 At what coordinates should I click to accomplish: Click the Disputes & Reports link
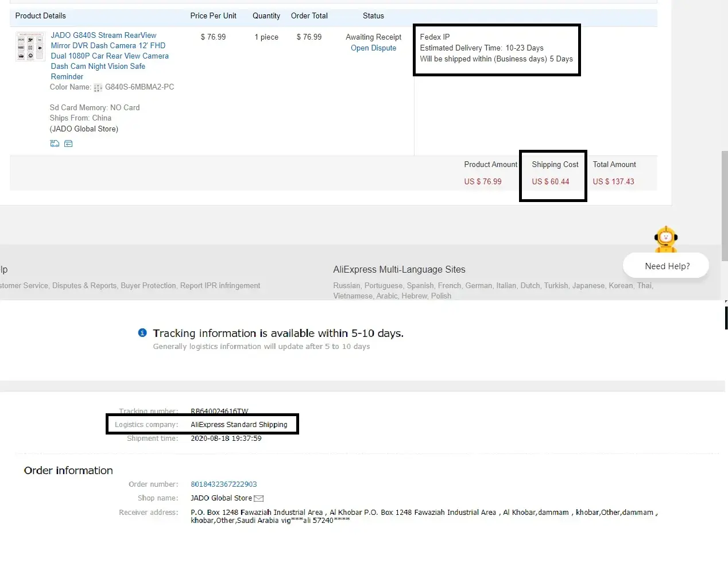pos(84,285)
